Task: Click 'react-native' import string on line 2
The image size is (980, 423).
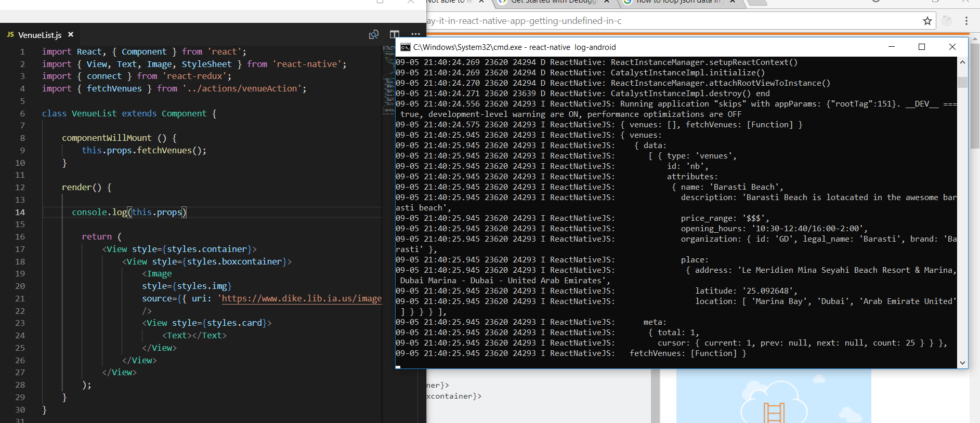Action: (307, 64)
